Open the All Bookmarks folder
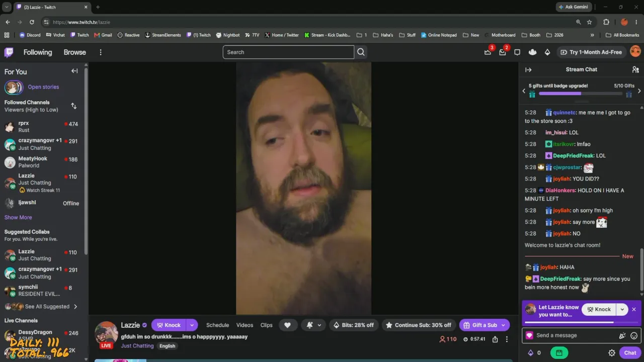 (622, 35)
